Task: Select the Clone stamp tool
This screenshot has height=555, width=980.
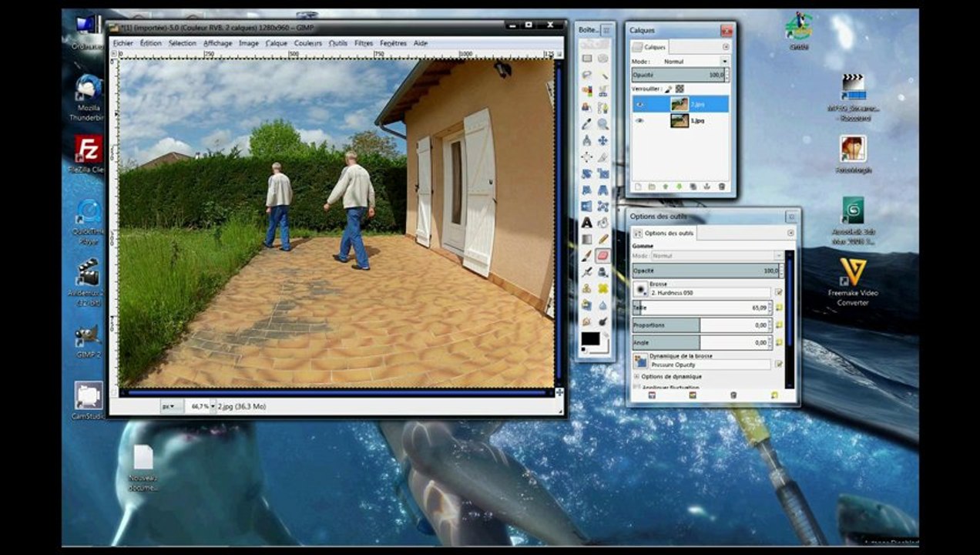Action: tap(587, 287)
